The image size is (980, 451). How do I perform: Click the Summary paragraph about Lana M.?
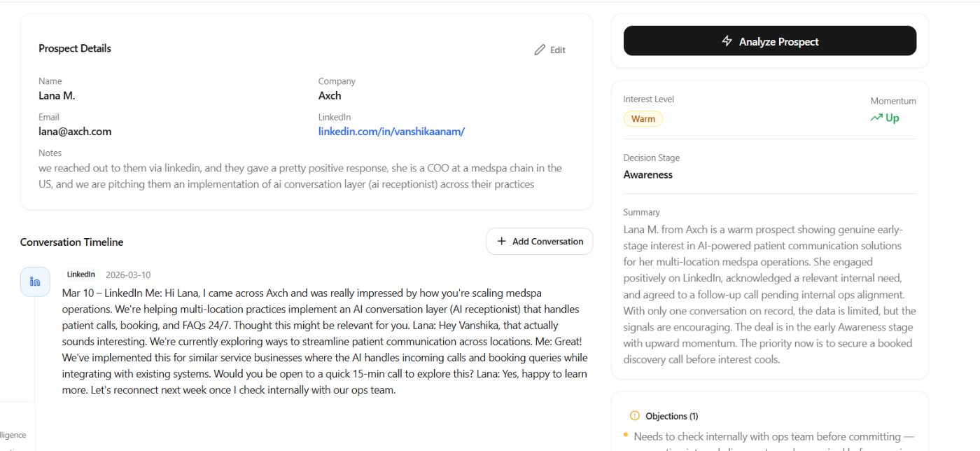[769, 294]
